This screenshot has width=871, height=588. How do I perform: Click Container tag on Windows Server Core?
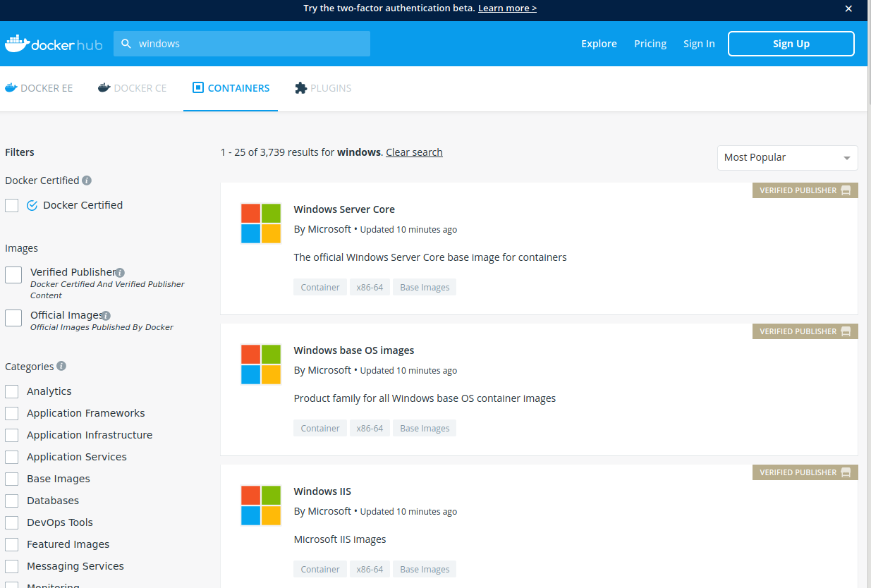pyautogui.click(x=320, y=288)
